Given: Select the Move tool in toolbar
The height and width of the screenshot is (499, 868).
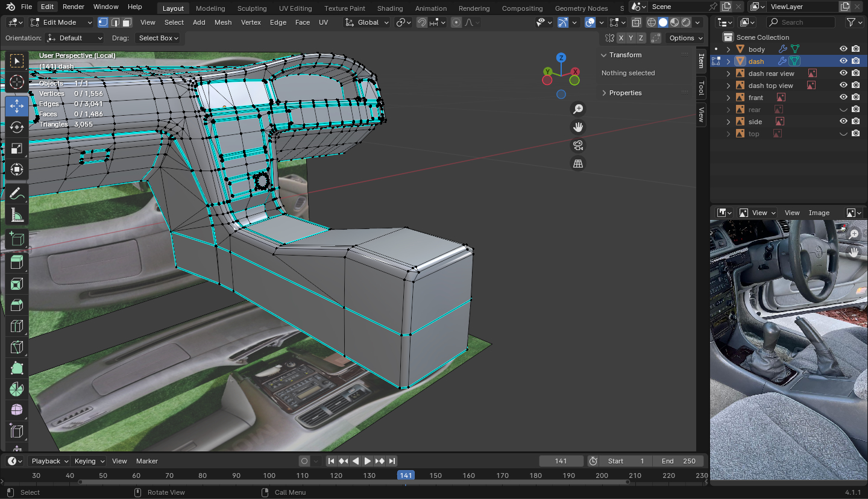Looking at the screenshot, I should pyautogui.click(x=17, y=106).
